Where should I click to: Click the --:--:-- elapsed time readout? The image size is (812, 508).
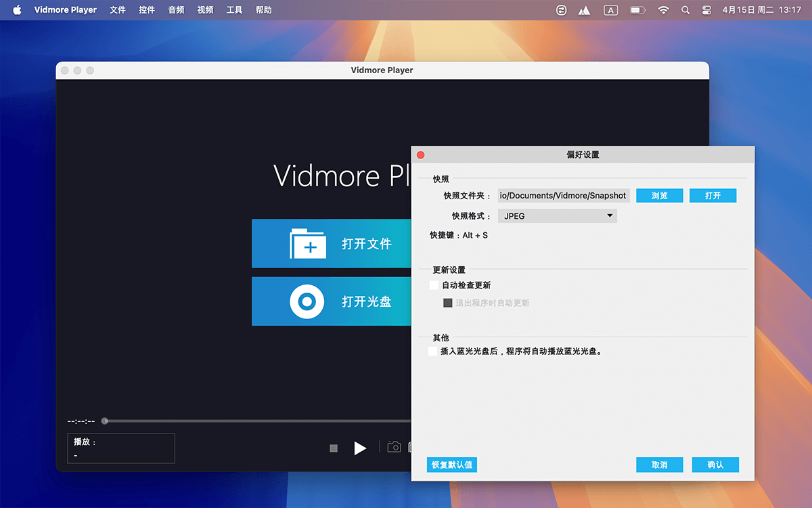[x=81, y=421]
